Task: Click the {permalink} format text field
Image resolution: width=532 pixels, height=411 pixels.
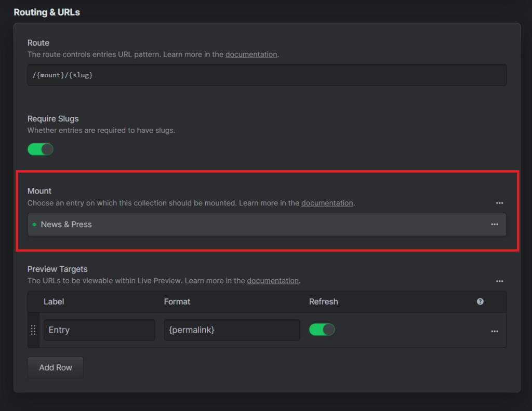Action: [x=232, y=330]
